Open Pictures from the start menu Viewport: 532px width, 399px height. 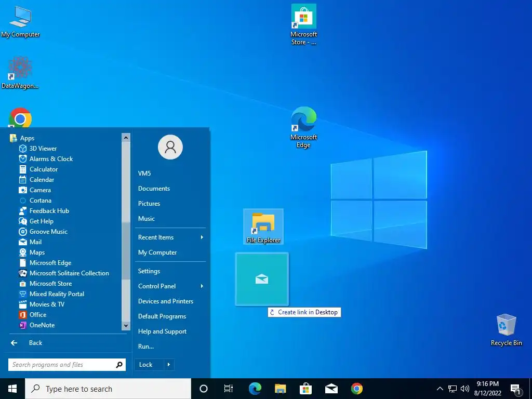pos(149,204)
